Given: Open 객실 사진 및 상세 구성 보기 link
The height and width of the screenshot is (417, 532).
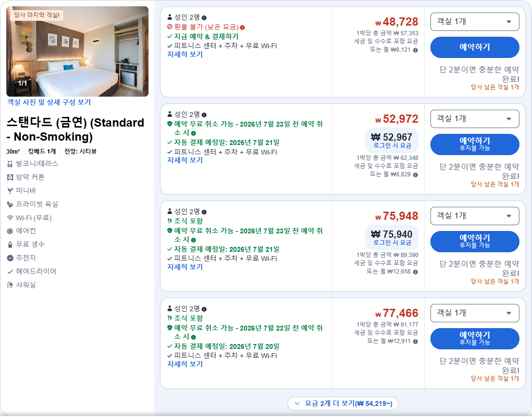Looking at the screenshot, I should pyautogui.click(x=49, y=102).
